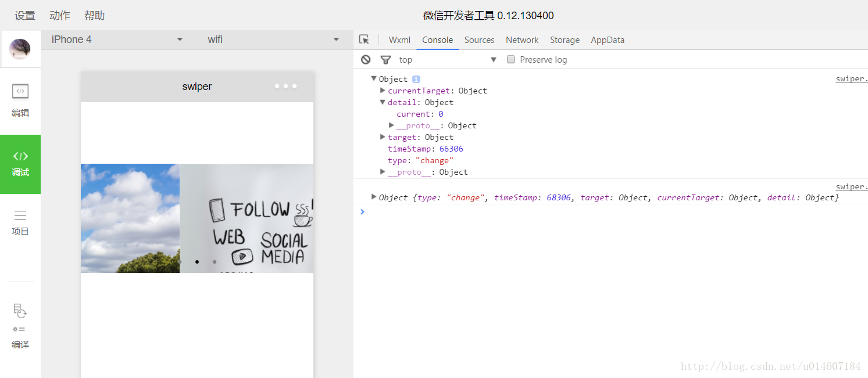Click the swiper page title

pyautogui.click(x=197, y=87)
